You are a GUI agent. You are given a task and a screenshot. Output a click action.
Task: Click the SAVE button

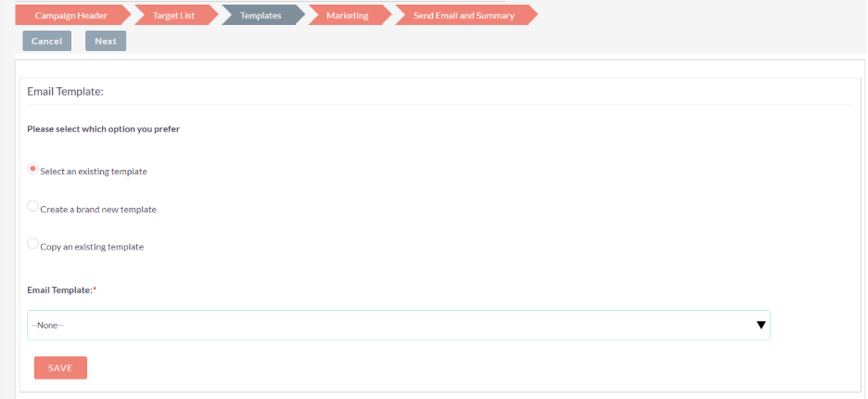tap(60, 368)
